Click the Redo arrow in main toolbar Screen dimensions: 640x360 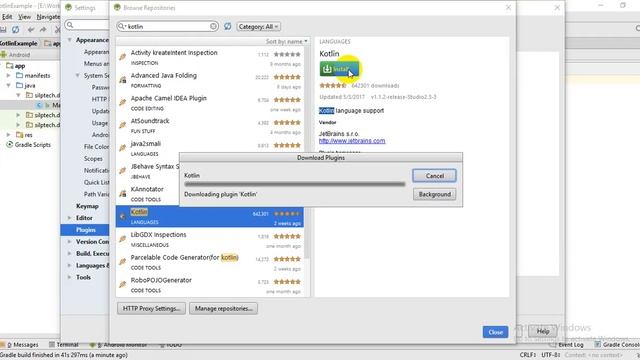tap(43, 29)
